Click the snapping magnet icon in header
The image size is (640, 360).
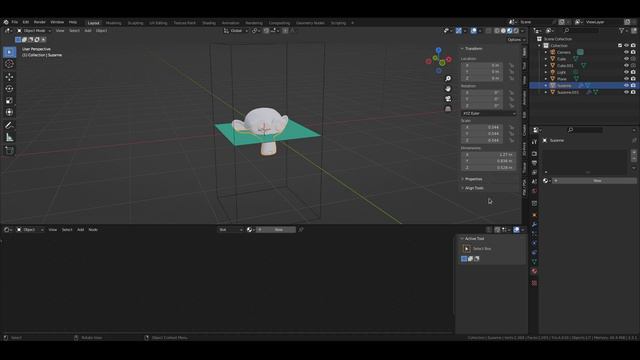coord(266,31)
